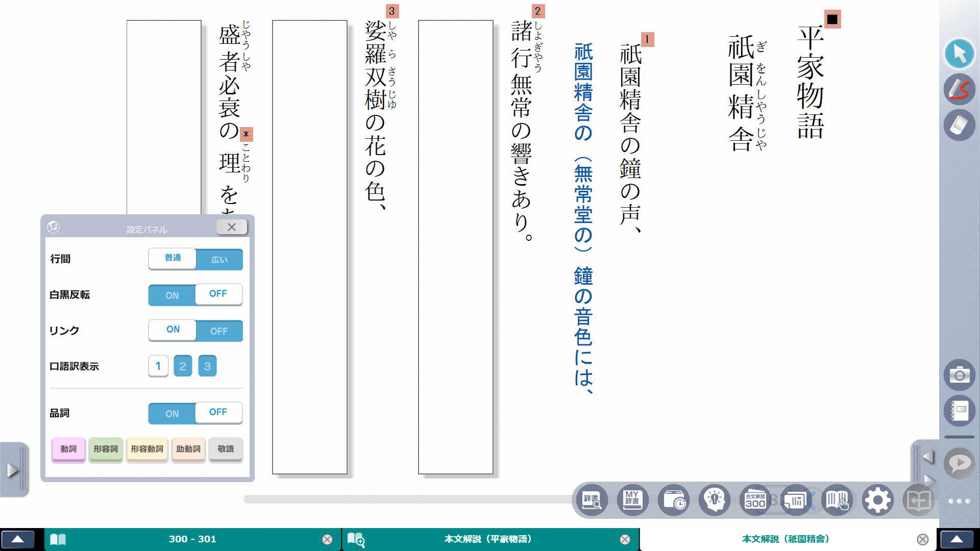Enable the リンク link display toggle
This screenshot has width=980, height=551.
click(x=172, y=330)
